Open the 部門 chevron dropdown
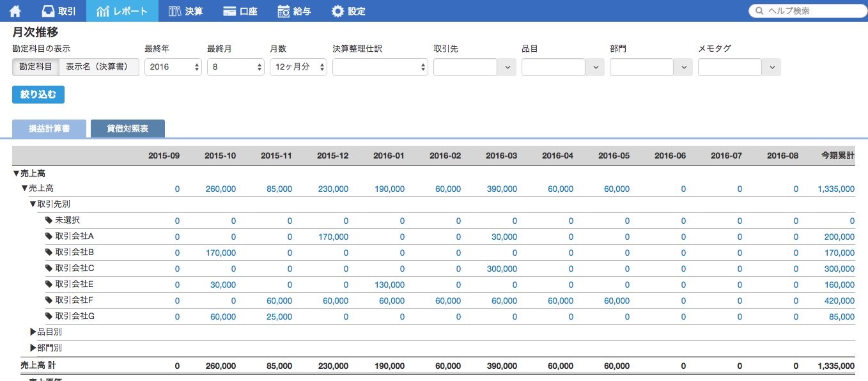868x381 pixels. (683, 67)
